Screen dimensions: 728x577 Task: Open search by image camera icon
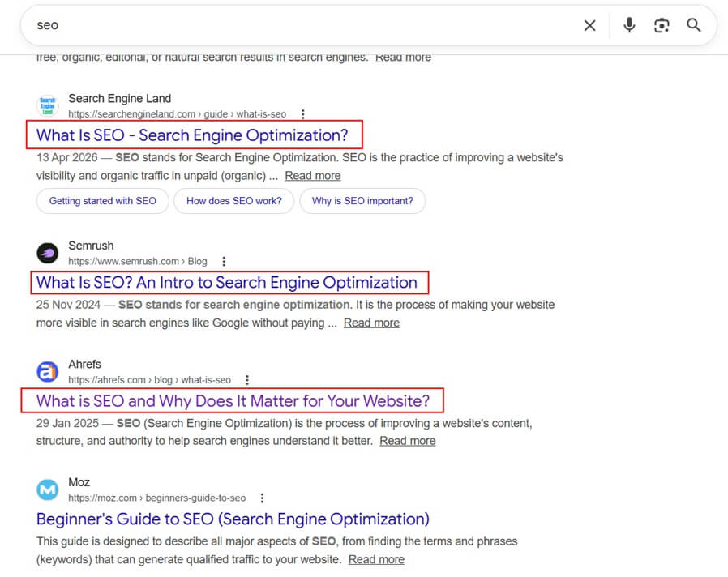point(662,26)
